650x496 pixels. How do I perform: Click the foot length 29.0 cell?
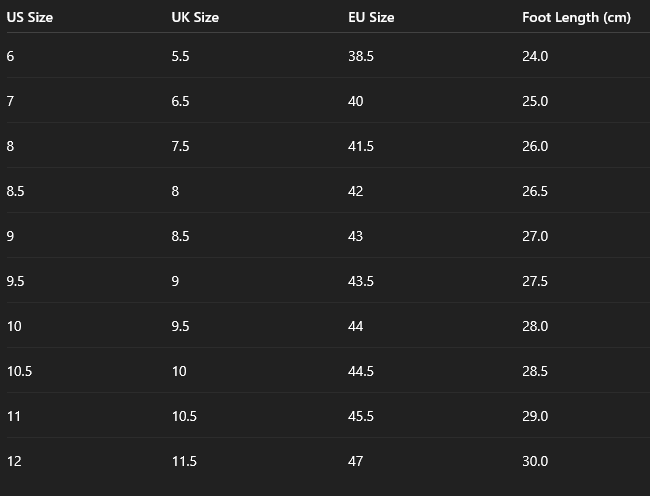(535, 416)
